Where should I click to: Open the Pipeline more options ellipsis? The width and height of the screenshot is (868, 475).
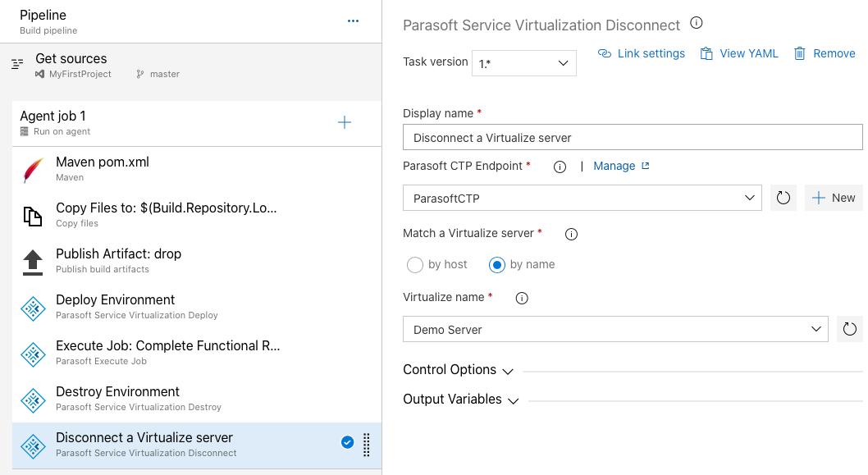tap(353, 21)
